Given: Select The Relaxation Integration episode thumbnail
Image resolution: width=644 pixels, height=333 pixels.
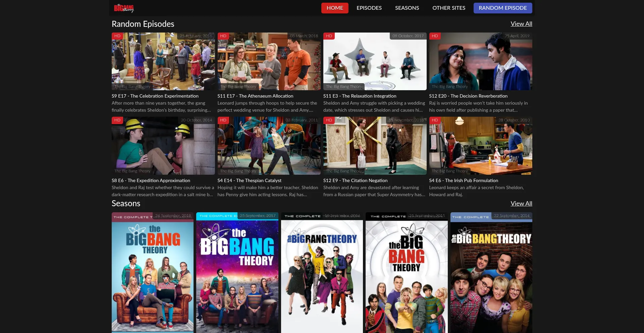Looking at the screenshot, I should click(x=375, y=61).
